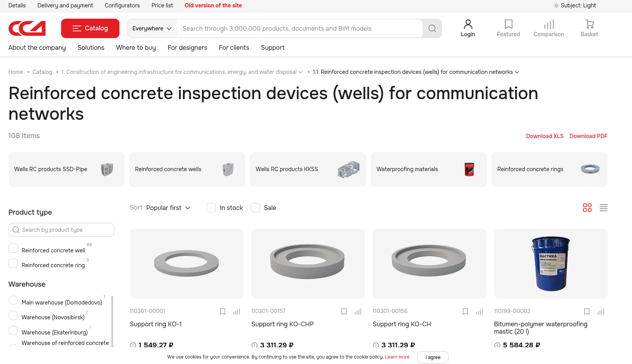Click the product type search field
This screenshot has width=632, height=364.
61,230
